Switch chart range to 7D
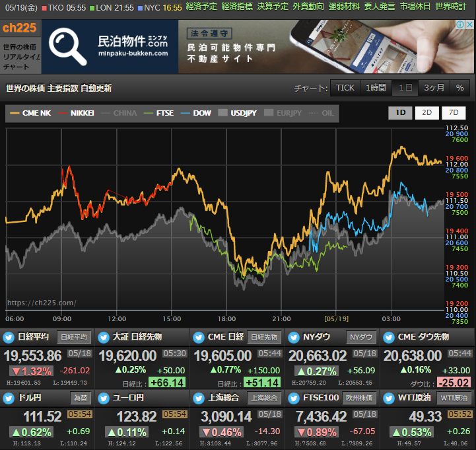 (x=454, y=113)
